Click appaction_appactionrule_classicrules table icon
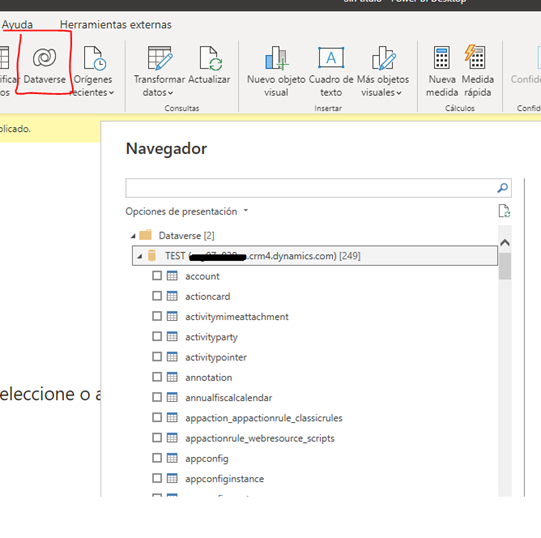The height and width of the screenshot is (538, 541). (x=172, y=418)
